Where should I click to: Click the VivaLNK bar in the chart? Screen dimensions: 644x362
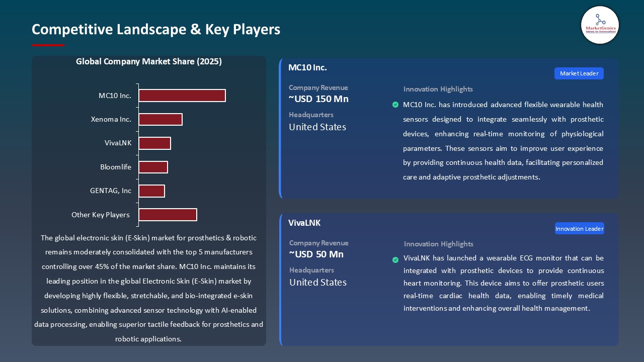155,143
